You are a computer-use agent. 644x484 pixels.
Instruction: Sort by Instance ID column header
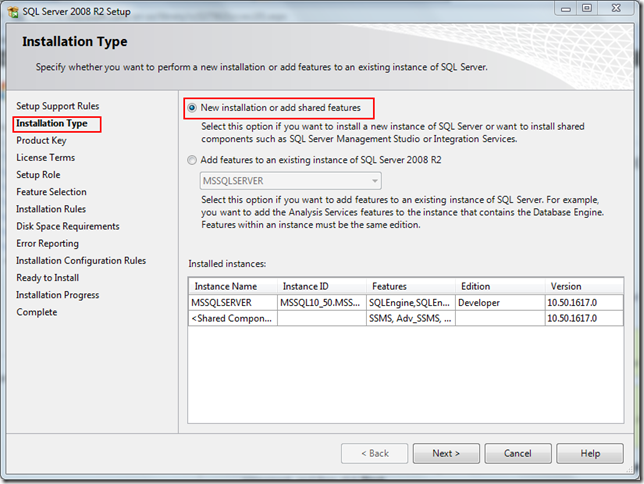[x=322, y=286]
